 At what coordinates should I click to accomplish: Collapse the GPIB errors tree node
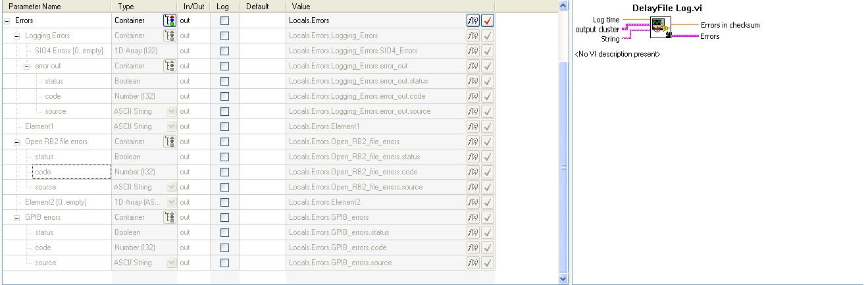pos(17,217)
